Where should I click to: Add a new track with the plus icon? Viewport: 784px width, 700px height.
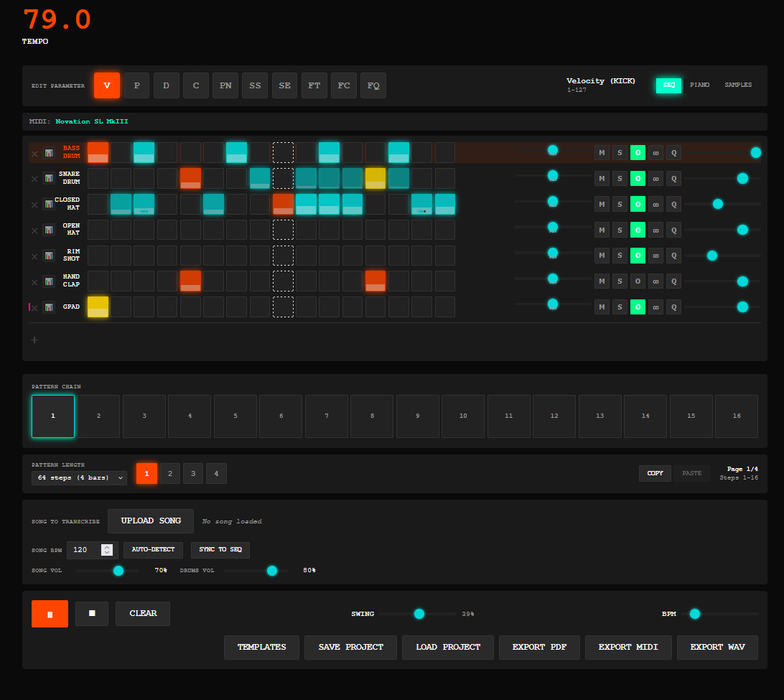coord(34,340)
